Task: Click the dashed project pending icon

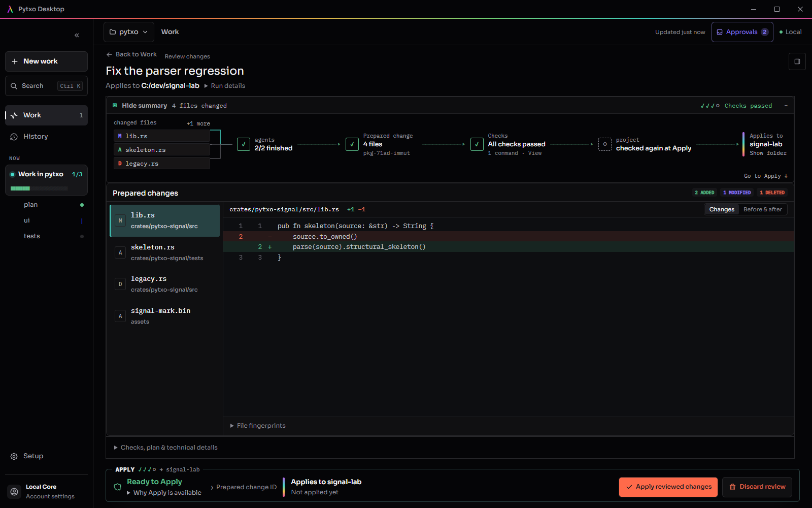Action: (605, 144)
